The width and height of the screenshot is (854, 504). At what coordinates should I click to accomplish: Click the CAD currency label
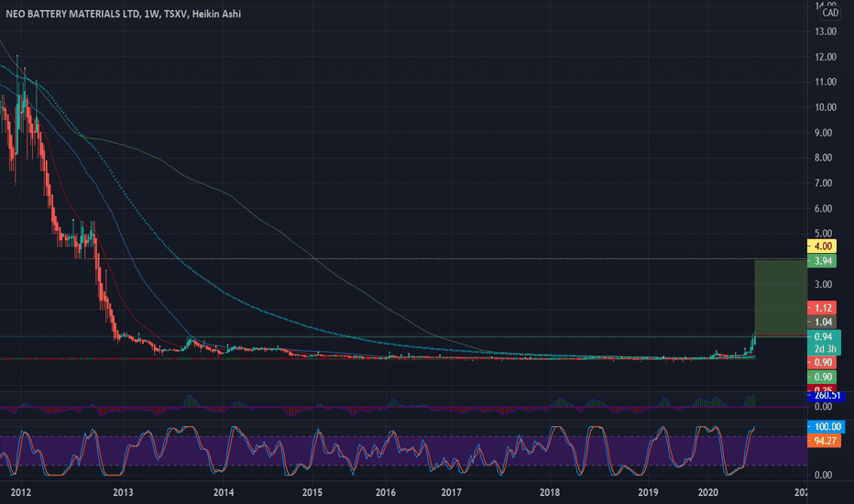(830, 13)
